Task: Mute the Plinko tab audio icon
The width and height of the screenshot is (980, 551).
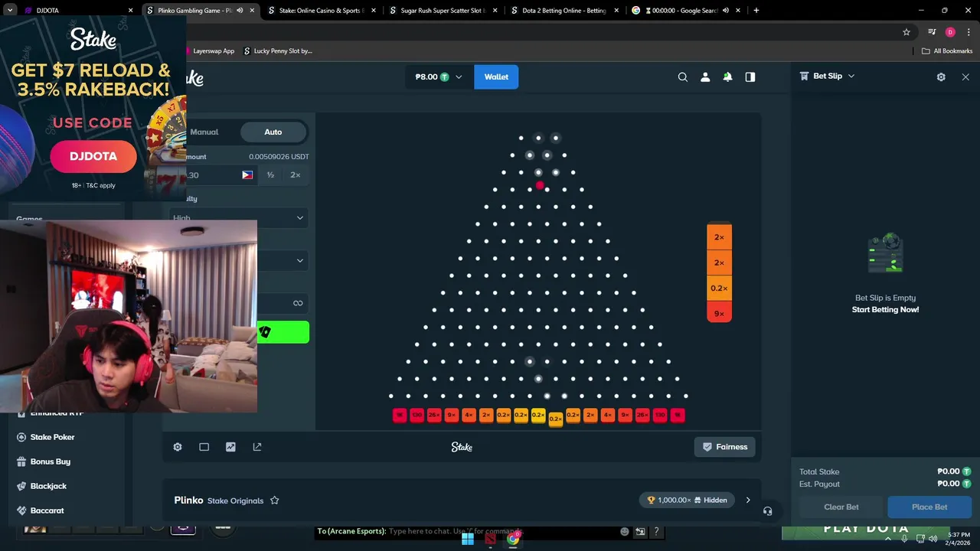Action: click(240, 11)
